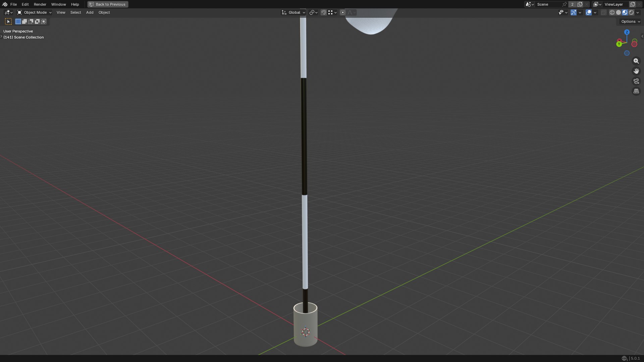
Task: Add a new view layer
Action: pyautogui.click(x=633, y=4)
